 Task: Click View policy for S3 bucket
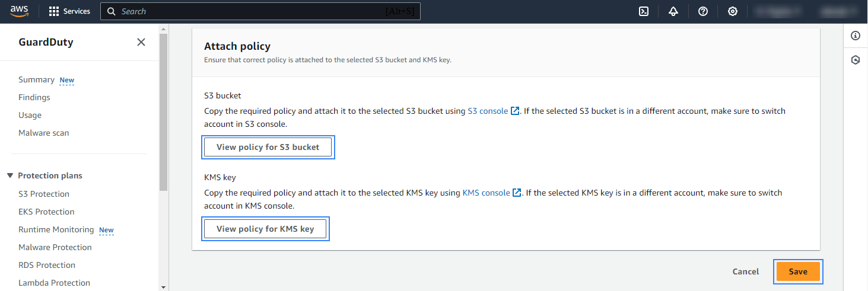(x=268, y=147)
